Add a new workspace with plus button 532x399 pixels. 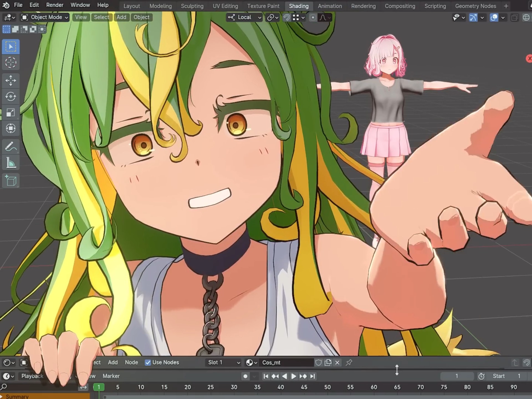[506, 6]
